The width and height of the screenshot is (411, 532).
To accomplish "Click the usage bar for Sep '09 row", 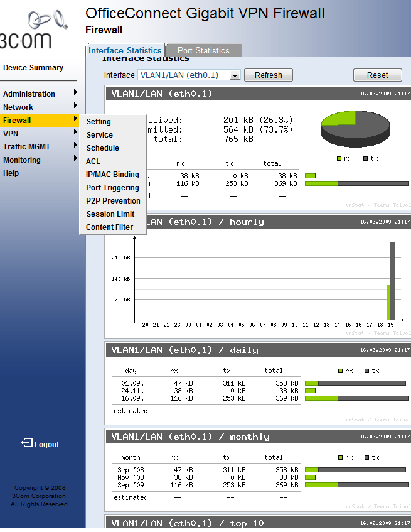I will point(357,485).
